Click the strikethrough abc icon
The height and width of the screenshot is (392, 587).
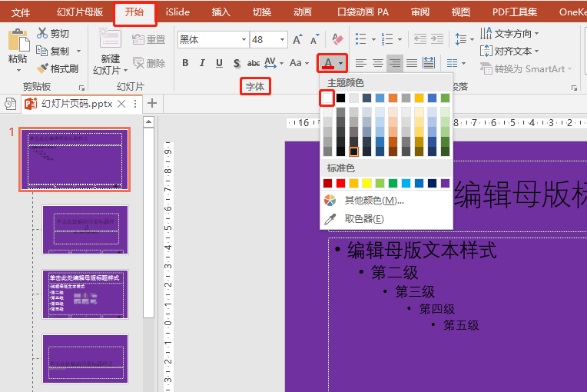coord(254,63)
